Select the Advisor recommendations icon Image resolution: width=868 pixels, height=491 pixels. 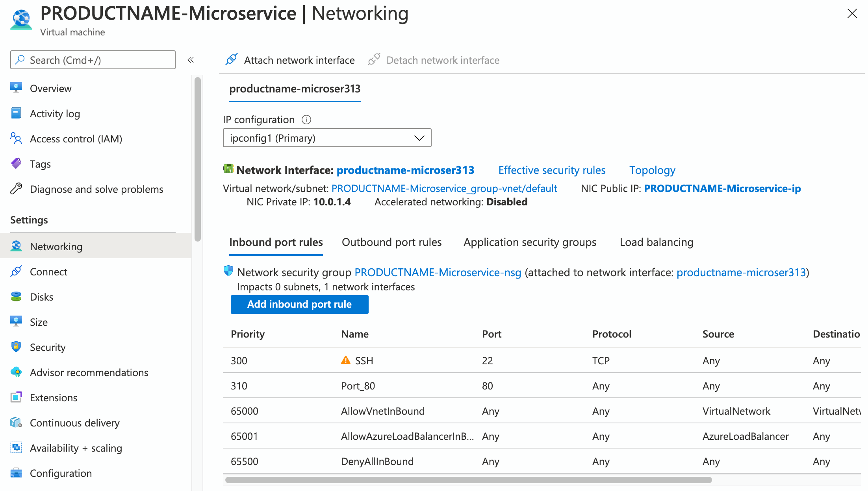16,372
